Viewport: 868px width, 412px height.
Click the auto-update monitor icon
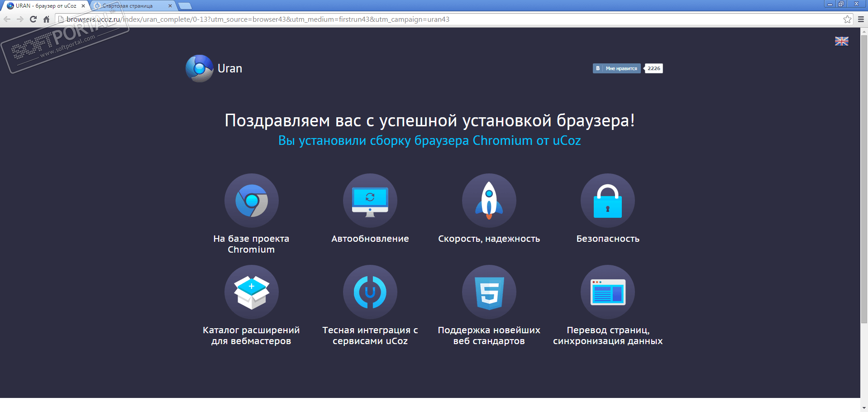[370, 201]
